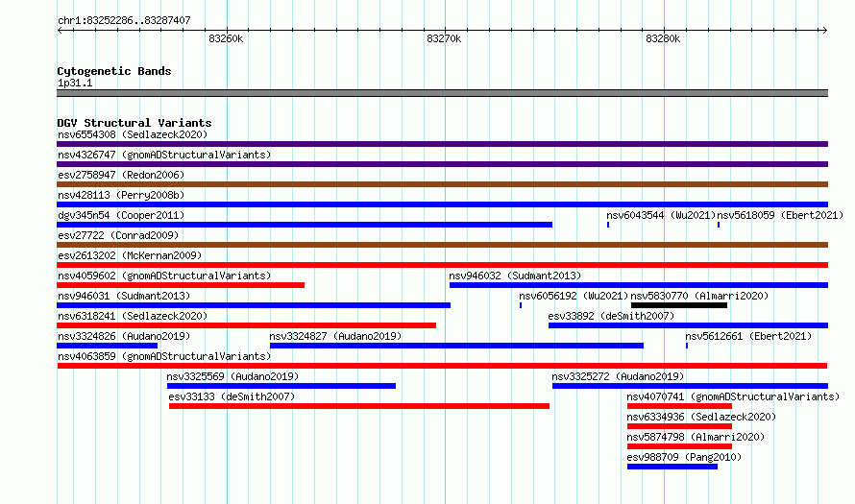Click the 83260k ruler tick label
855x504 pixels.
coord(226,38)
